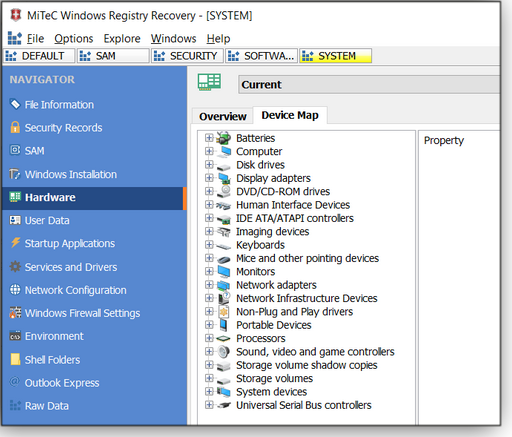Image resolution: width=512 pixels, height=437 pixels.
Task: Switch to the Overview tab
Action: point(223,116)
